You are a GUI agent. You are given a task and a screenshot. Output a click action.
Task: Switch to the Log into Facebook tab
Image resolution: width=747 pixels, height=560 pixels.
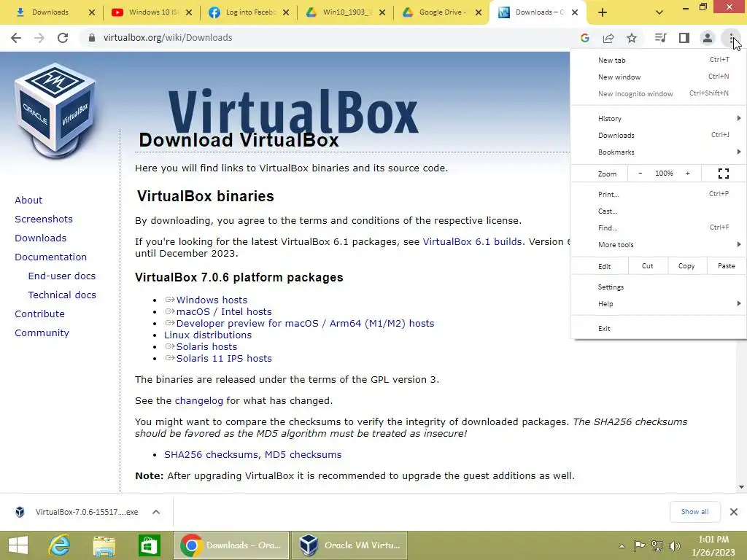tap(248, 12)
